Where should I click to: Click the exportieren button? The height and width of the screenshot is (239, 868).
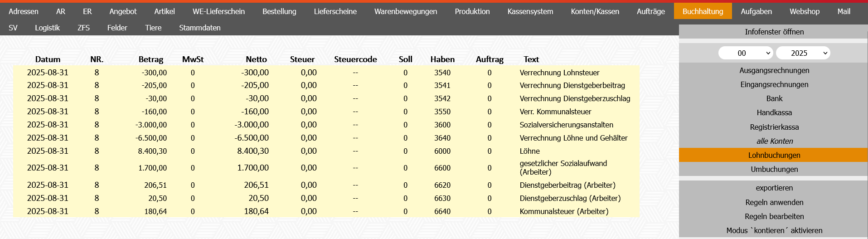tap(774, 188)
